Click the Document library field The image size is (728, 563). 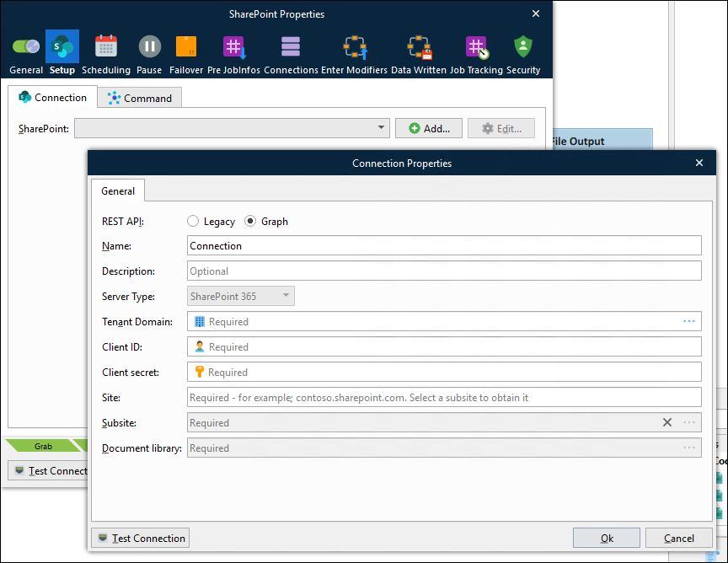point(444,448)
